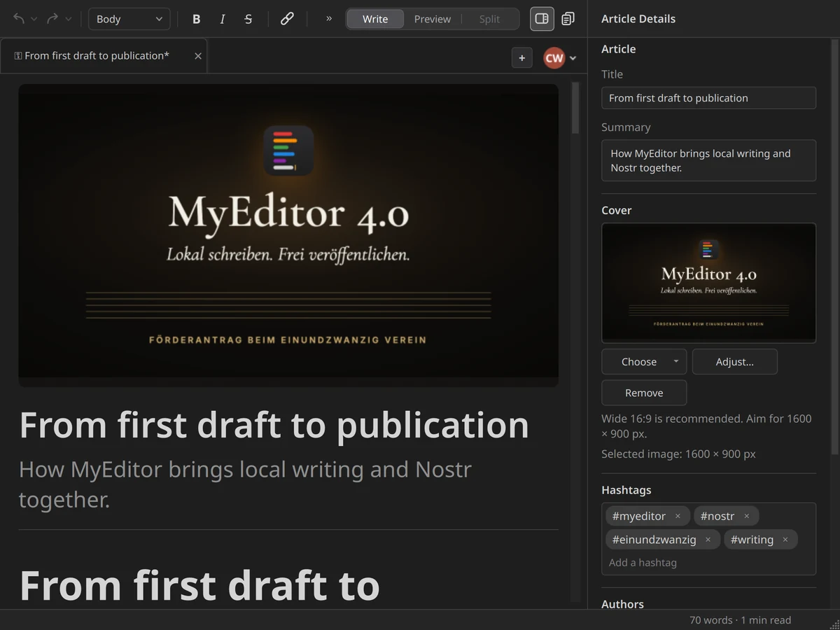Click the article heading in the editor

274,425
